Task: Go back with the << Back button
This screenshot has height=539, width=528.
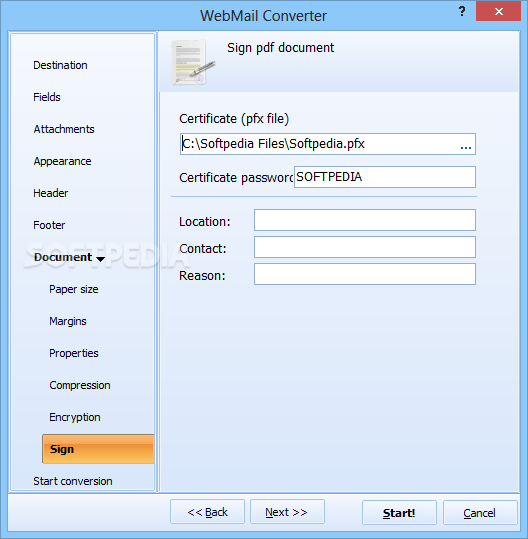Action: coord(207,512)
